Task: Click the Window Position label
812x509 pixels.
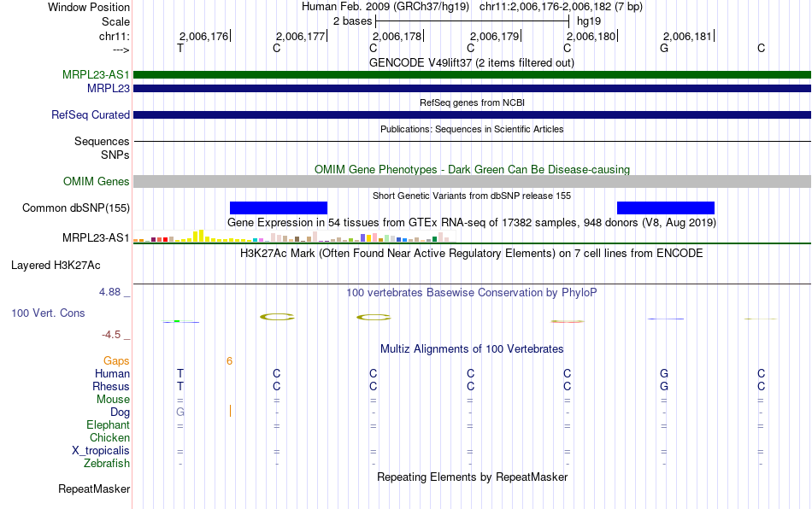Action: [89, 7]
